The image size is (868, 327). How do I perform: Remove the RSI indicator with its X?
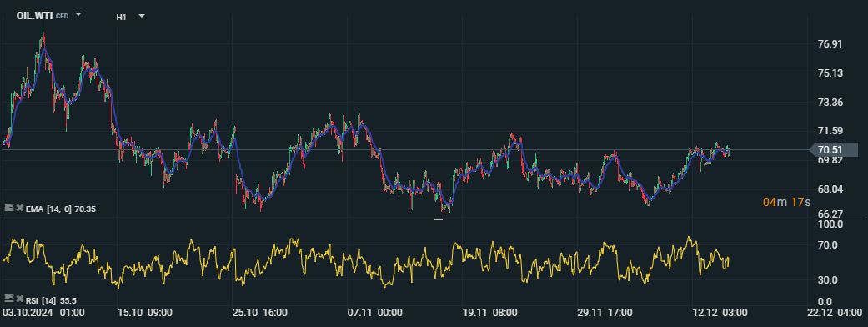click(19, 299)
